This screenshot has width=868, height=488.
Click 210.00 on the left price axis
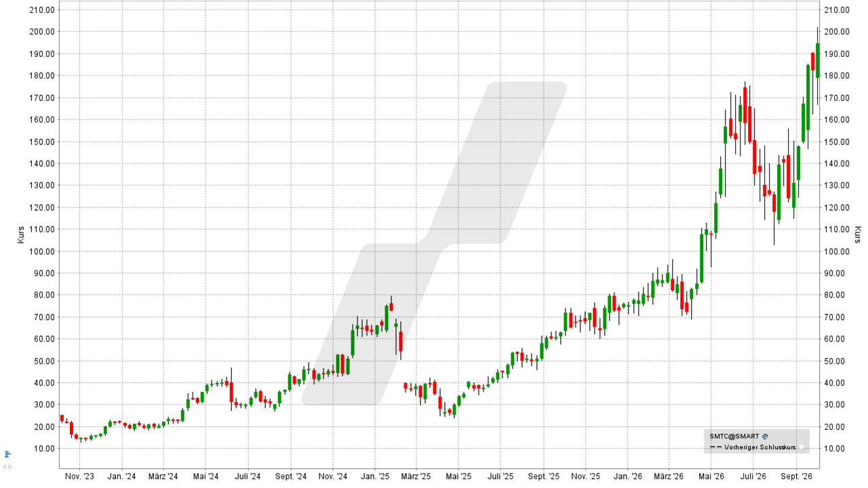43,10
